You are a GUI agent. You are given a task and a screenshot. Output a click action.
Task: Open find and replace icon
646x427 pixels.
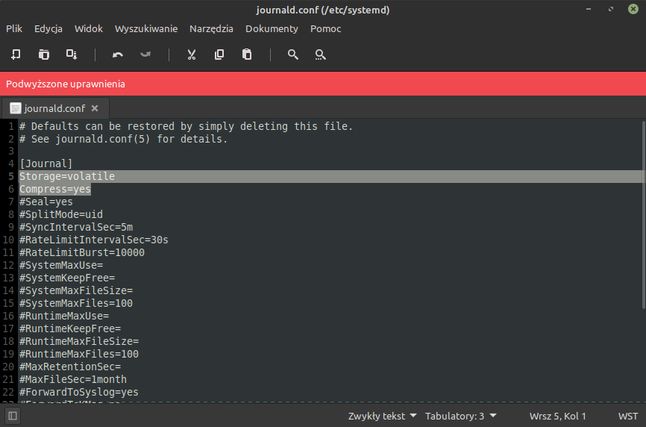coord(320,54)
